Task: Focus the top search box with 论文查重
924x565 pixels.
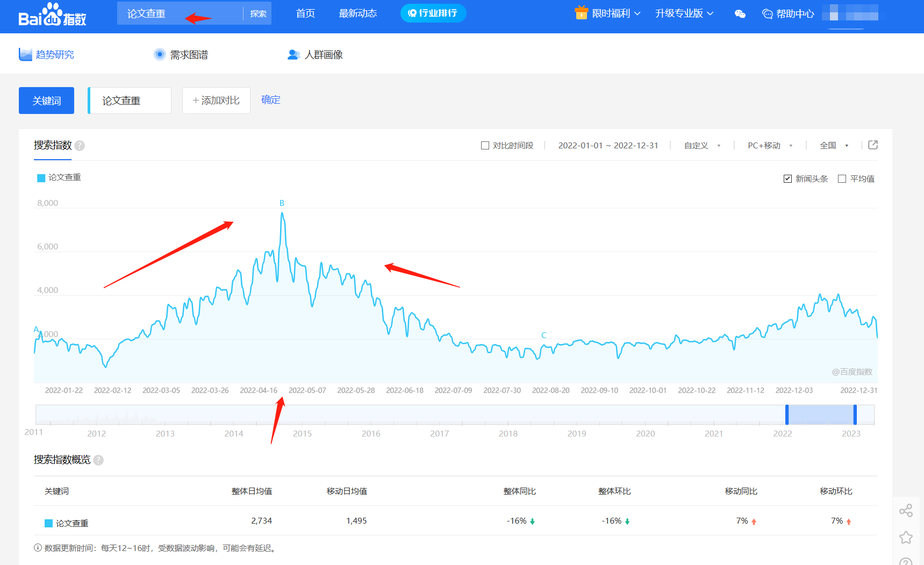Action: [180, 13]
